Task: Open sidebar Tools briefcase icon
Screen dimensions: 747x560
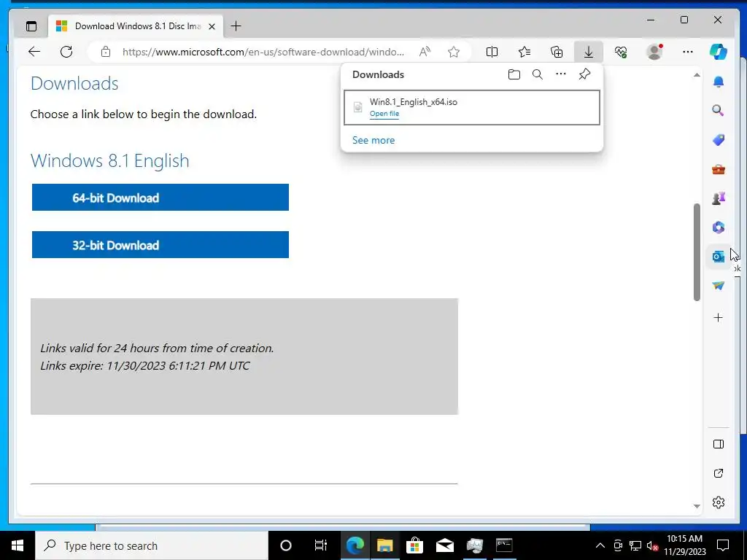Action: point(719,169)
